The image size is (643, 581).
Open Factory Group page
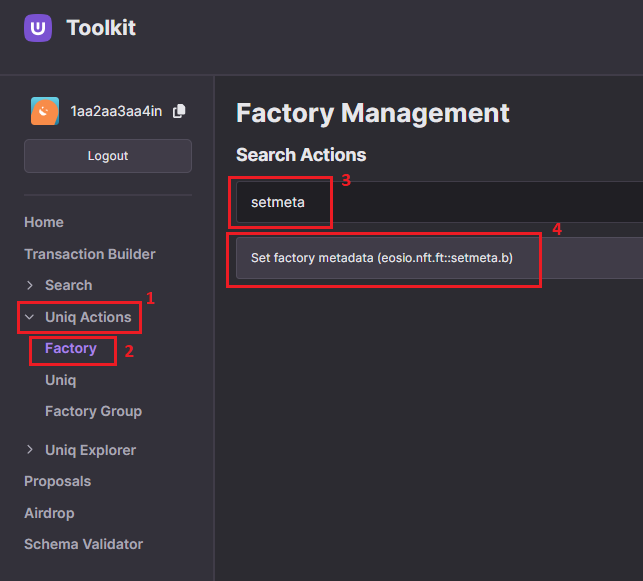coord(93,411)
